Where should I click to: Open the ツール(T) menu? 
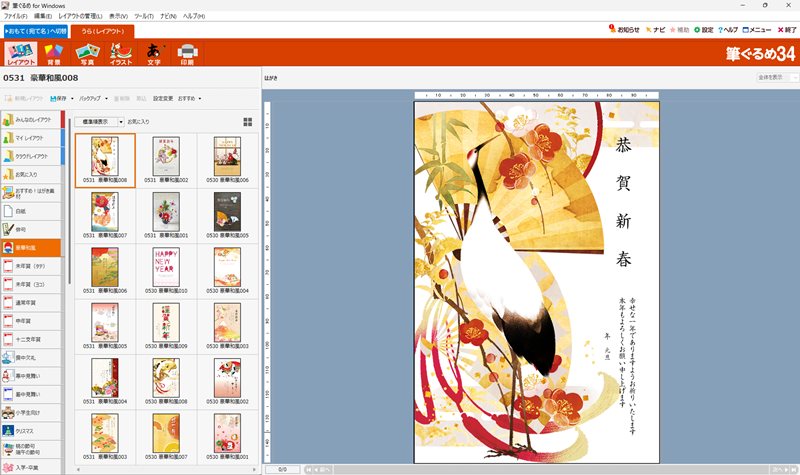(144, 16)
